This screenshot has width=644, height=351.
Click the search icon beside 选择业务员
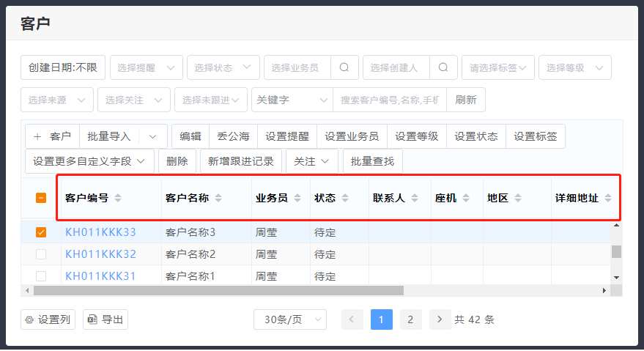344,67
